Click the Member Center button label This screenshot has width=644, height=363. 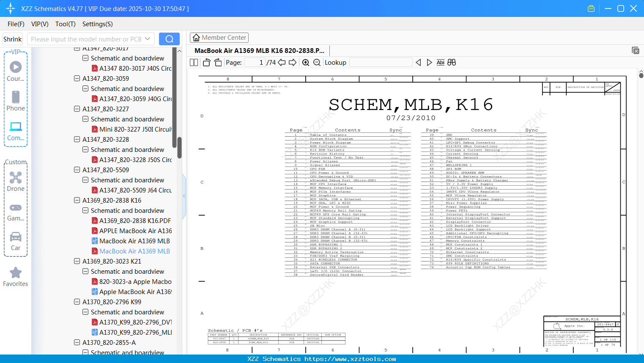(224, 38)
